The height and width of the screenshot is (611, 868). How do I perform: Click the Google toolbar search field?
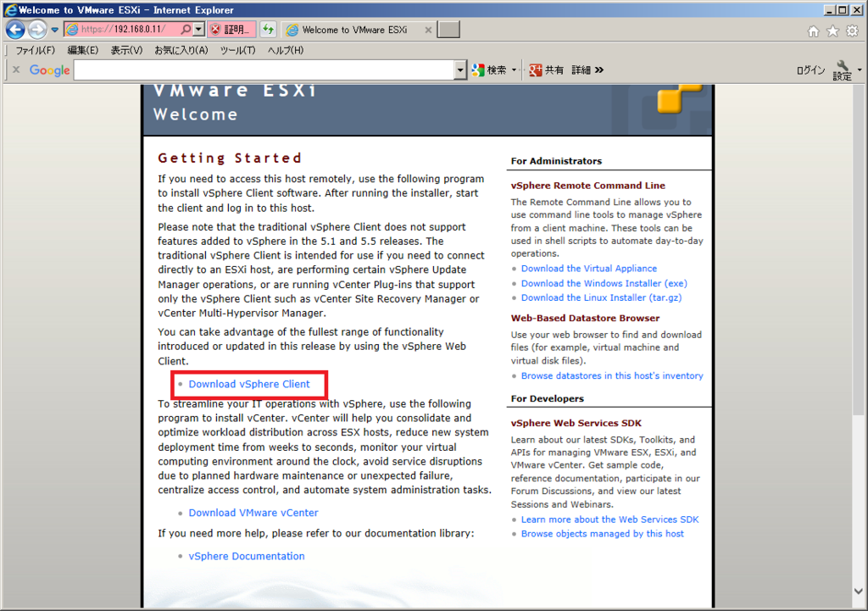pos(264,69)
